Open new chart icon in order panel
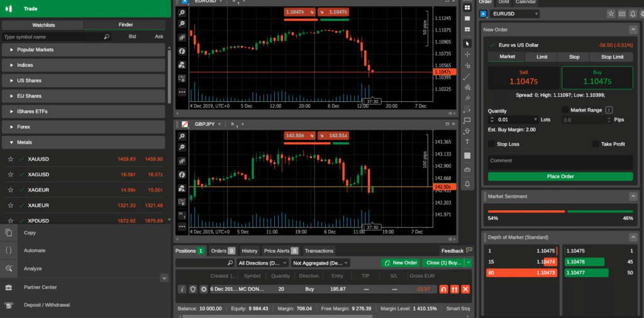Image resolution: width=644 pixels, height=318 pixels. [622, 14]
